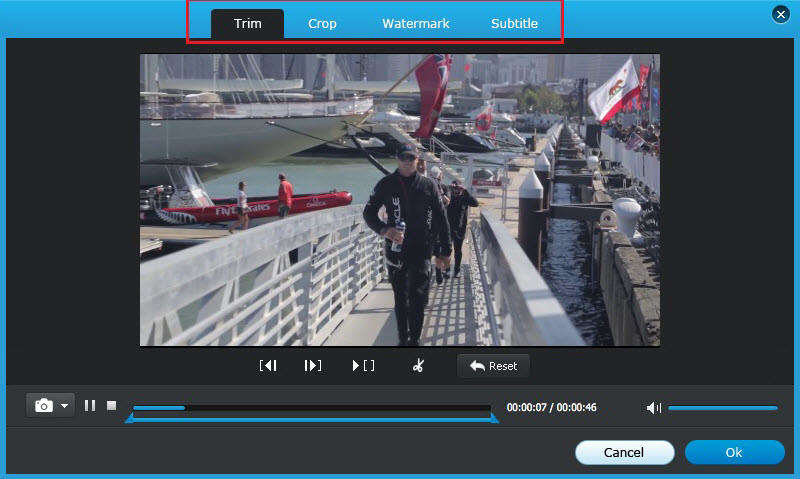
Task: Open the Watermark tab
Action: tap(415, 23)
